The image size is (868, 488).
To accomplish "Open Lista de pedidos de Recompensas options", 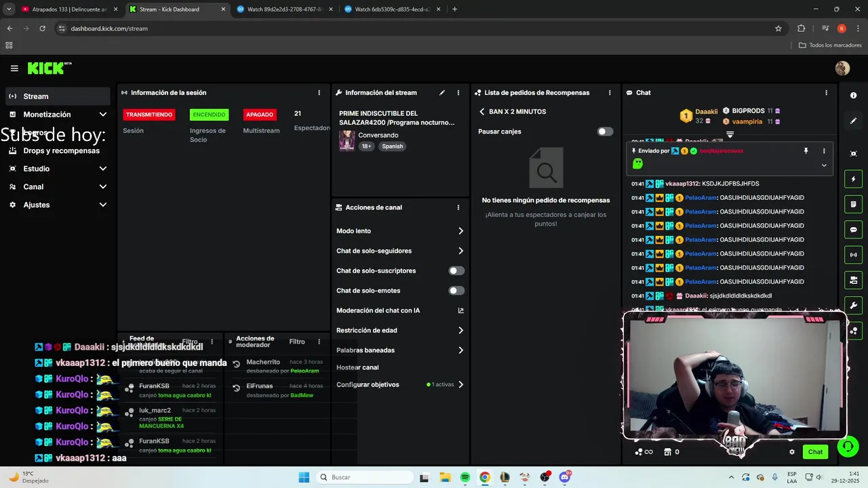I will (610, 93).
